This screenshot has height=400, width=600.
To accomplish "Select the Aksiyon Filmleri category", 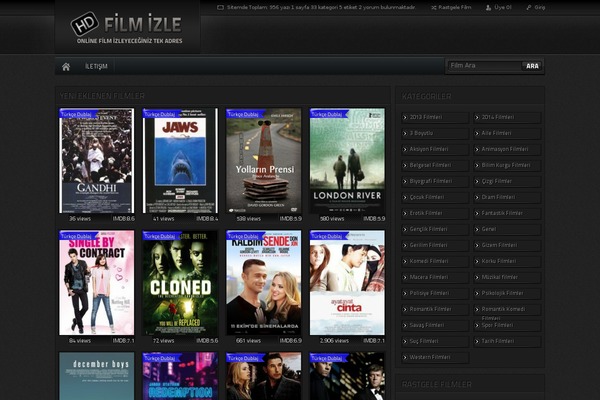I will pyautogui.click(x=435, y=149).
